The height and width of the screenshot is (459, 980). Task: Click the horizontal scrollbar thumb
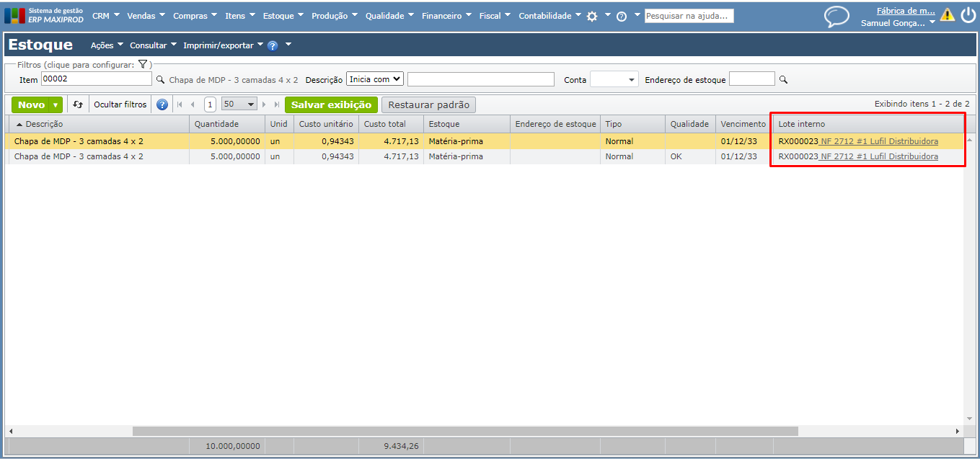click(465, 431)
